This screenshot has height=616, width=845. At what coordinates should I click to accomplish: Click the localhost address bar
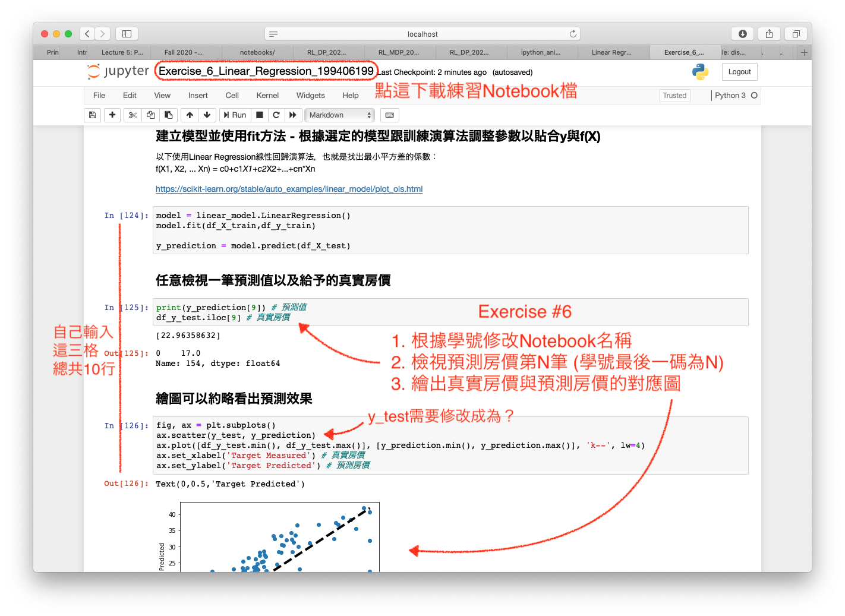pos(422,34)
